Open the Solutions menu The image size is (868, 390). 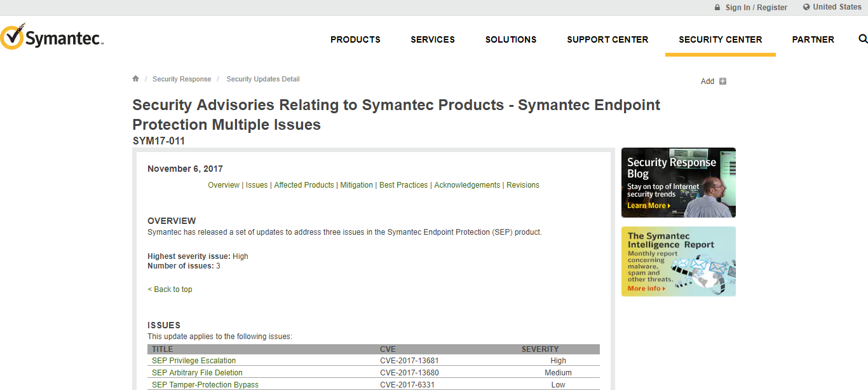(x=511, y=39)
